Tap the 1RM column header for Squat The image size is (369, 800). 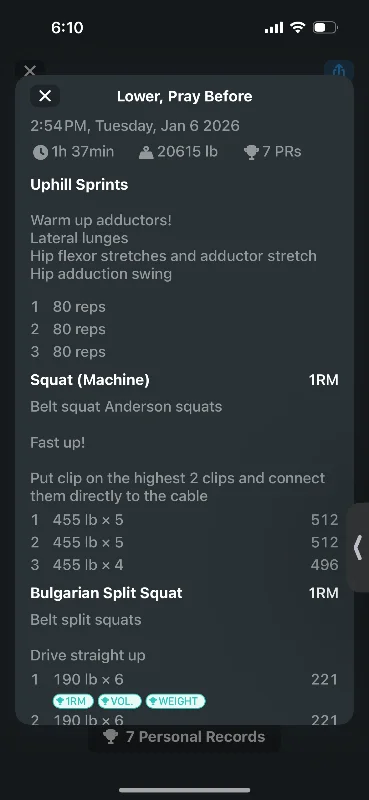(x=323, y=380)
